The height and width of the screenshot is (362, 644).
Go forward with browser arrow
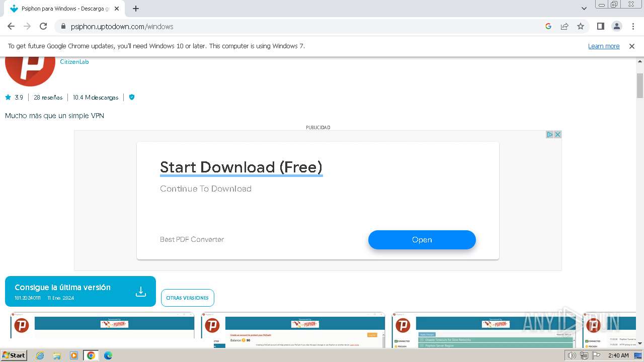tap(27, 26)
